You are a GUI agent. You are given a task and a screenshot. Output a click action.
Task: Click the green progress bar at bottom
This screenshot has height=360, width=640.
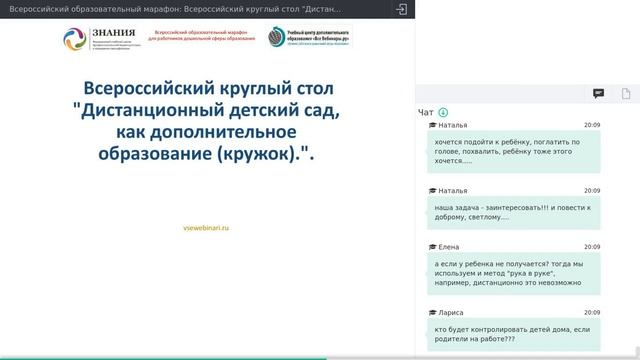163,359
